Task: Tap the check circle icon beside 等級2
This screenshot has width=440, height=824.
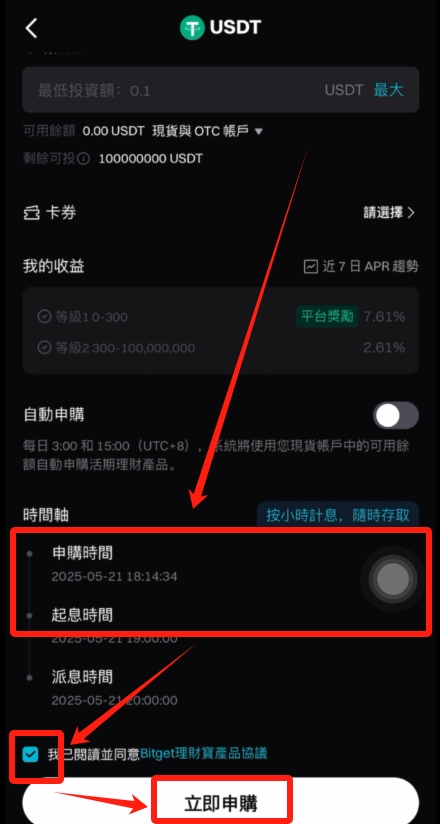Action: 44,348
